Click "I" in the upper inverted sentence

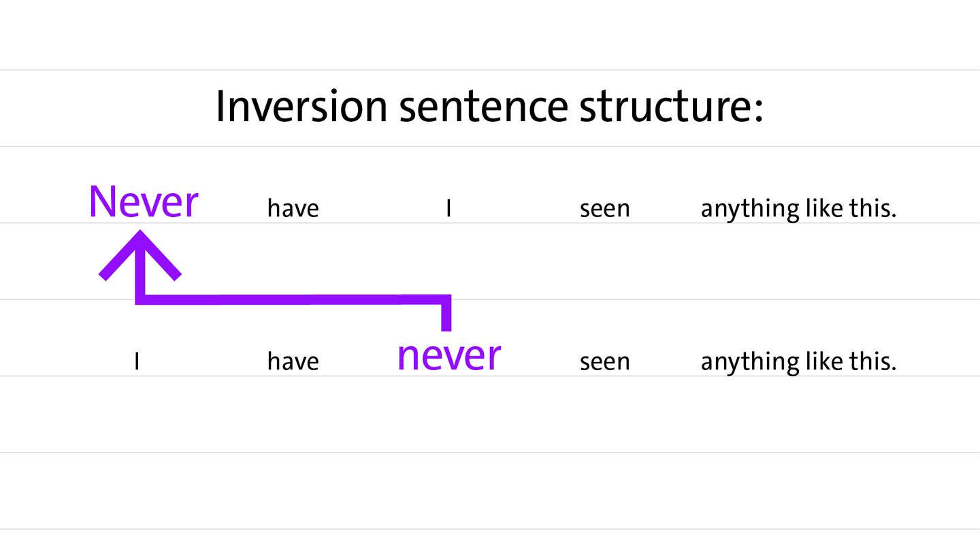coord(448,208)
